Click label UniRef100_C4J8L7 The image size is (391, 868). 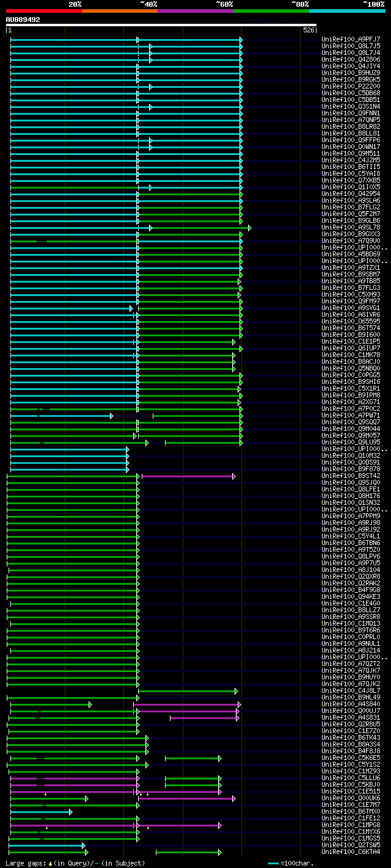tap(351, 691)
